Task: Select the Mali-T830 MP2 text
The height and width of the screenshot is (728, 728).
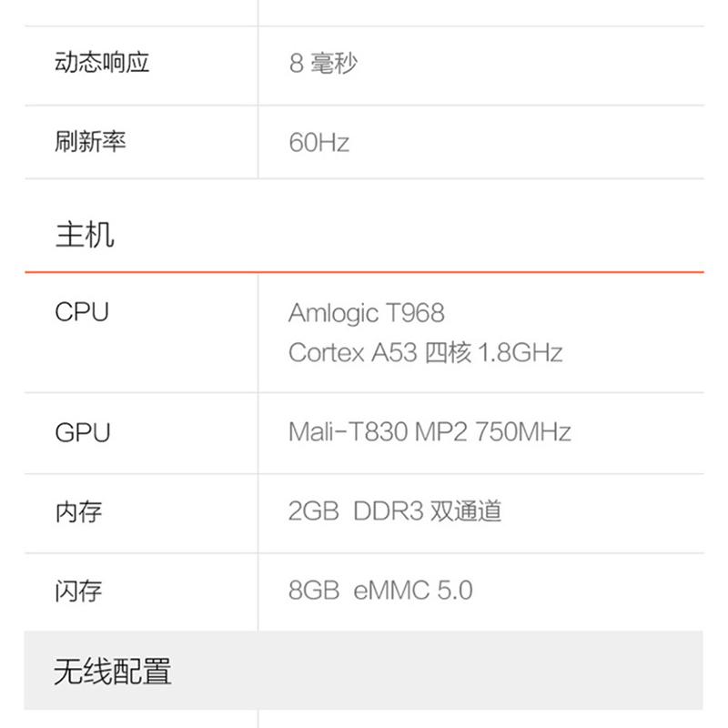Action: (377, 431)
